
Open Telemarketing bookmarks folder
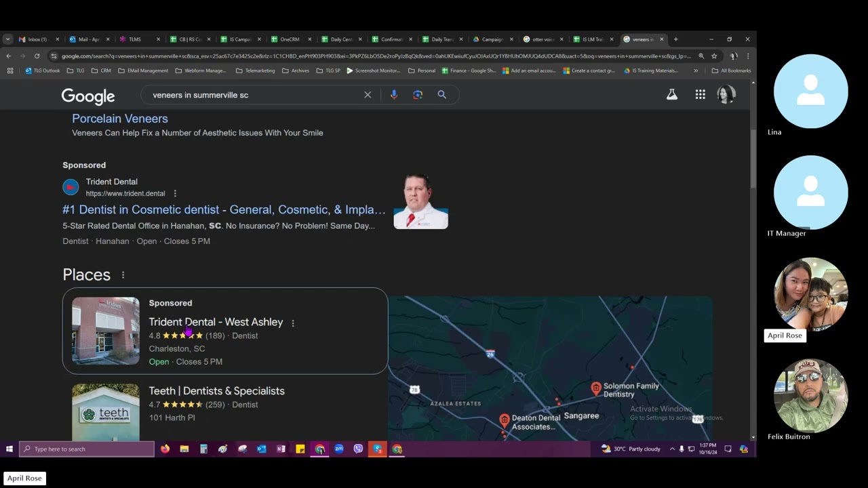255,70
